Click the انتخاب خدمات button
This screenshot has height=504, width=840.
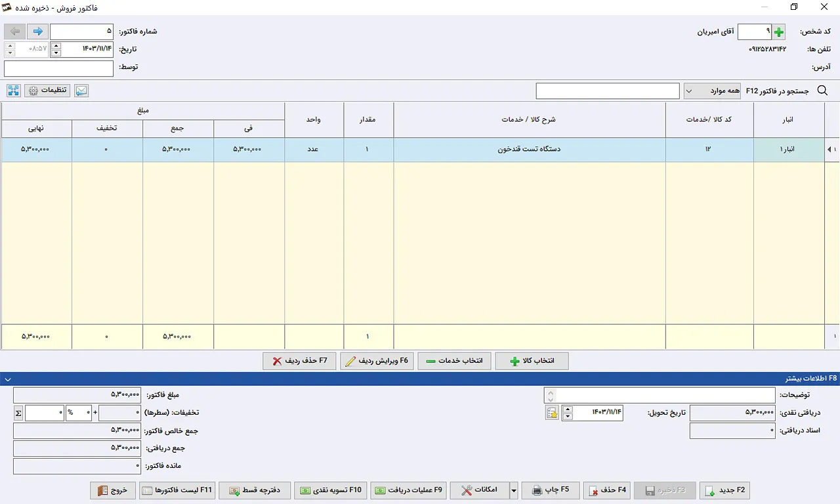(454, 361)
